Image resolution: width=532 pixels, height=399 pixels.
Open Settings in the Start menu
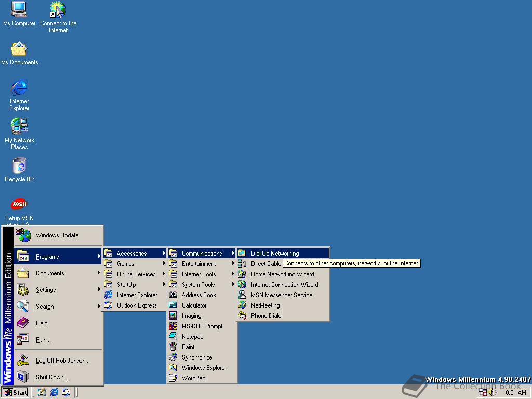click(x=58, y=289)
